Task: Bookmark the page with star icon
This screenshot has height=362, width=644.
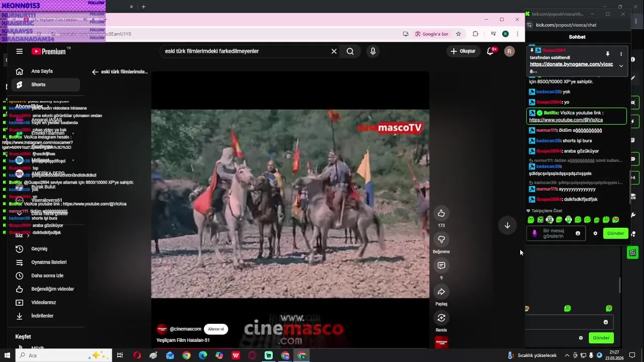Action: coord(458,34)
